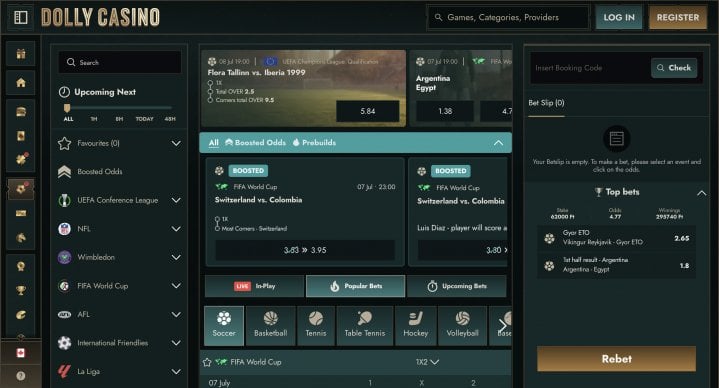Click the Dolly Casino logo
Image resolution: width=719 pixels, height=388 pixels.
pyautogui.click(x=100, y=17)
